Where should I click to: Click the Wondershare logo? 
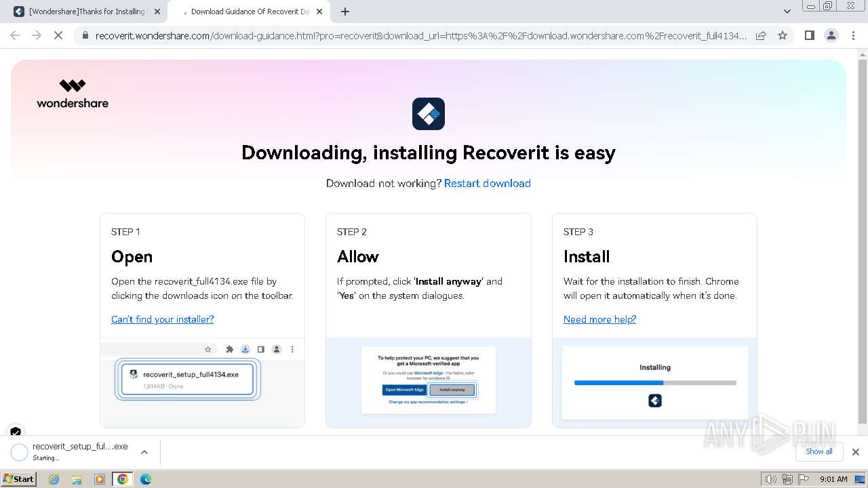pyautogui.click(x=73, y=94)
